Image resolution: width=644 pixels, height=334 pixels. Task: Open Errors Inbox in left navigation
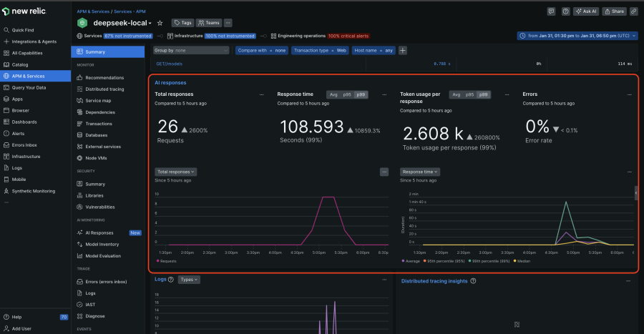pos(24,144)
